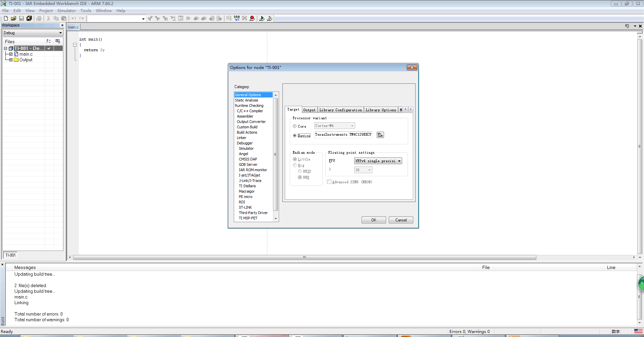The height and width of the screenshot is (337, 644).
Task: Collapse the main() code fold marker
Action: pos(75,45)
